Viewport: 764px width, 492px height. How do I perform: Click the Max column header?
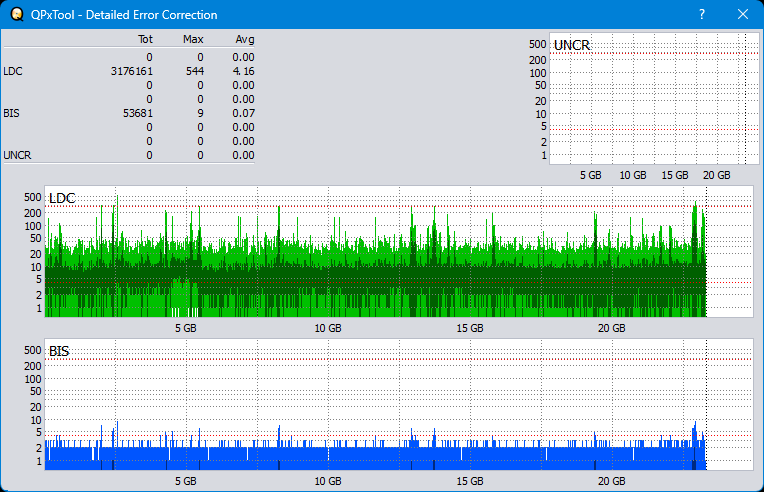click(193, 39)
